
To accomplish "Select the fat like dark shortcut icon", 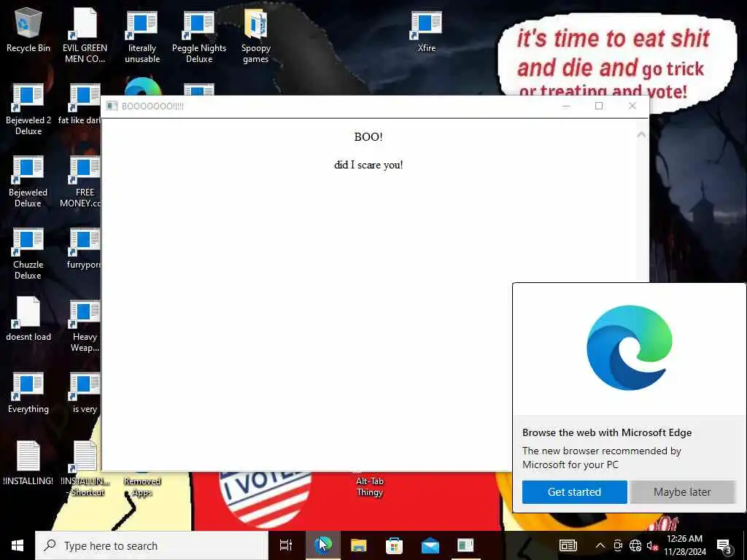I will coord(81,104).
